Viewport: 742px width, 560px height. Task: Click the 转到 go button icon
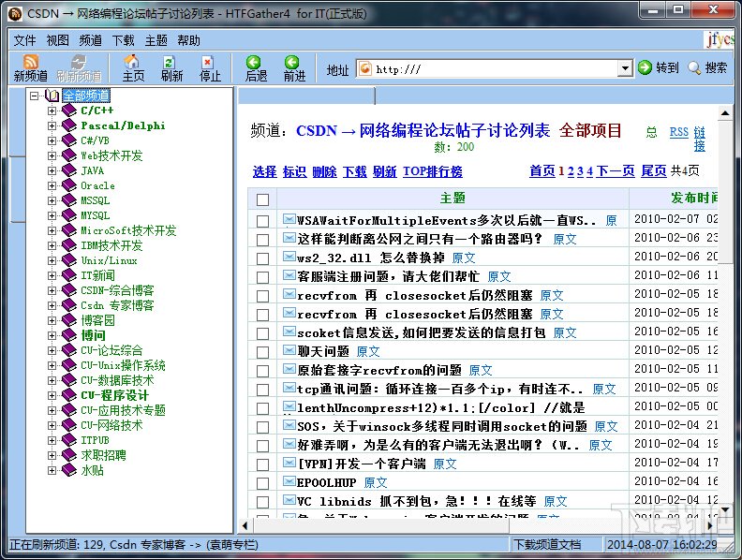[x=645, y=67]
